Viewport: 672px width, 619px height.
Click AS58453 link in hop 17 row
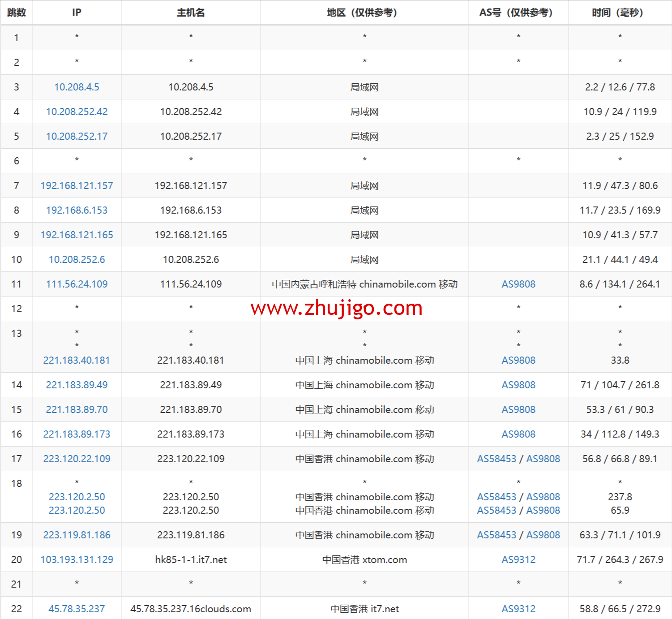tap(497, 459)
